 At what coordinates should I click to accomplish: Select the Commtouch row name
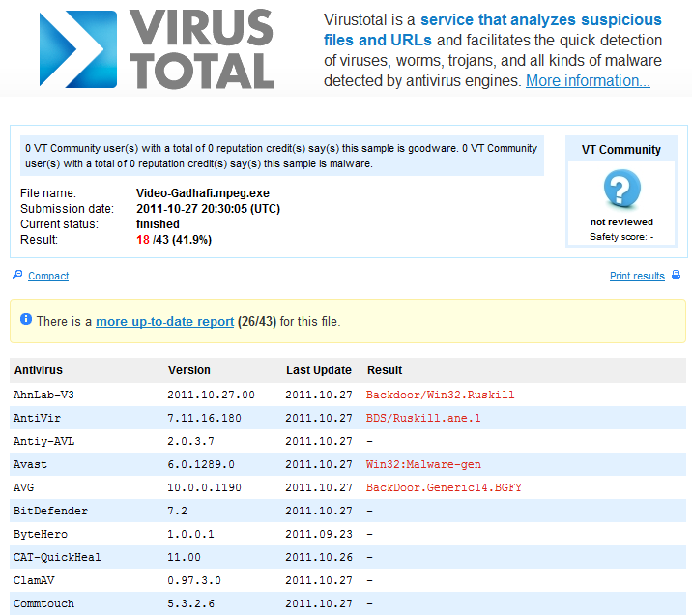click(43, 603)
